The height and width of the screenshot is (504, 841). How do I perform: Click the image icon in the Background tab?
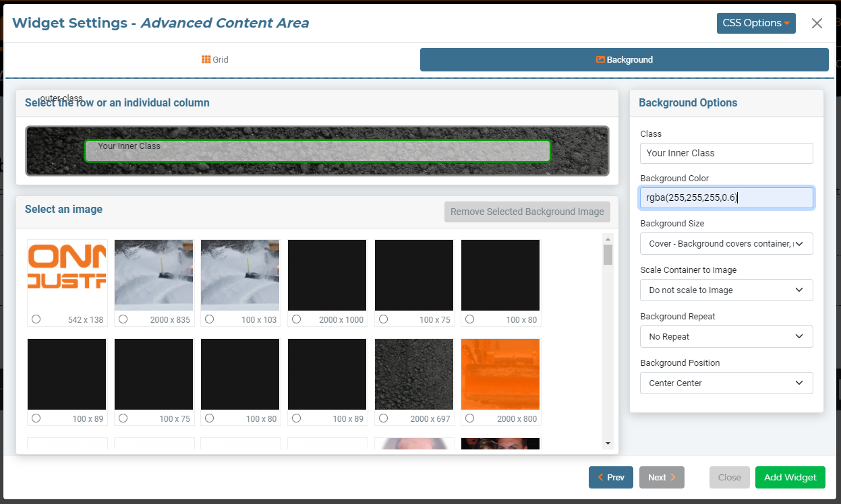coord(600,59)
